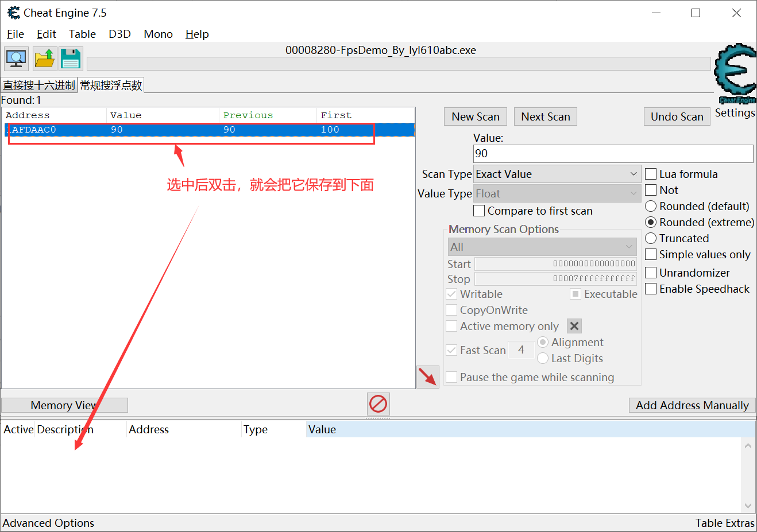Image resolution: width=757 pixels, height=532 pixels.
Task: Open a cheat table via folder icon
Action: 44,59
